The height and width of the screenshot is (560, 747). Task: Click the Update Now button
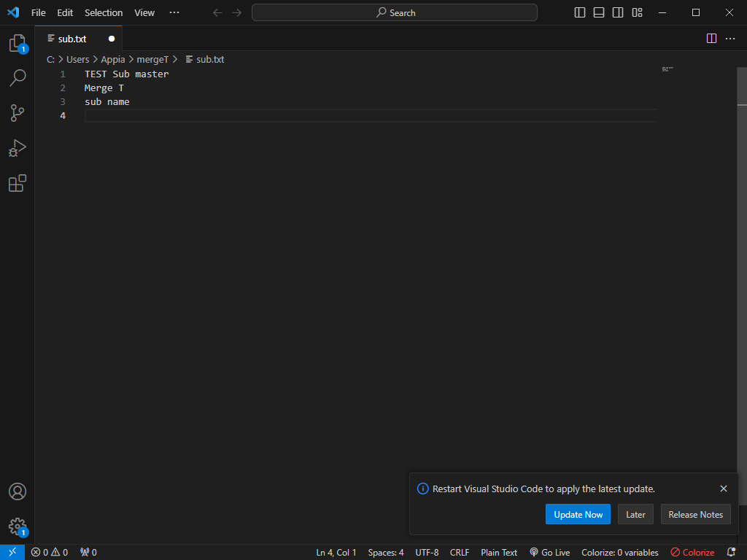pos(578,514)
